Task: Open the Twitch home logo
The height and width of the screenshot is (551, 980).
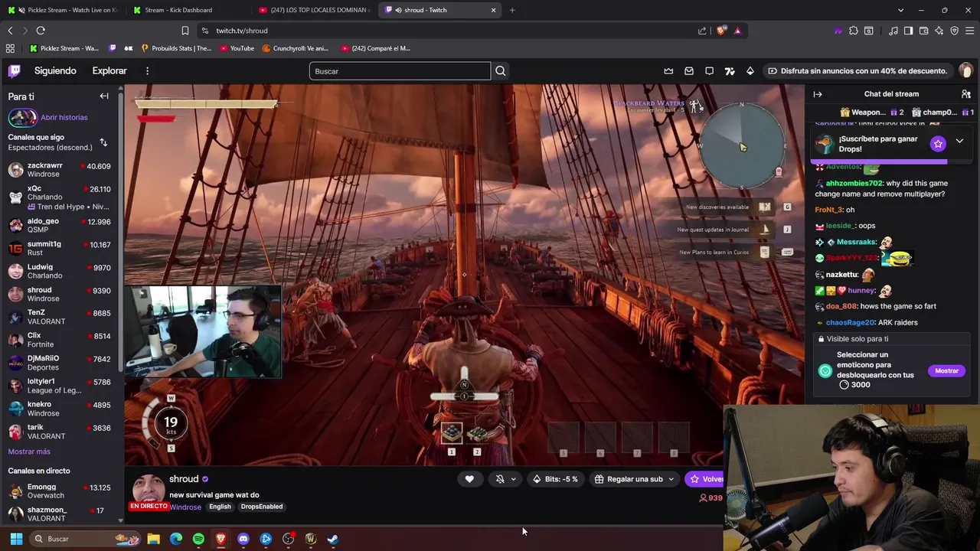Action: click(15, 71)
